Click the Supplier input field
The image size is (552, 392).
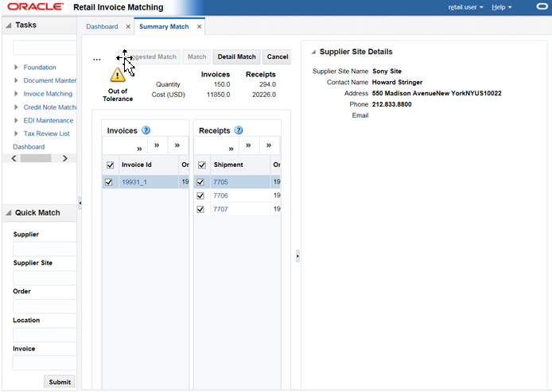point(45,249)
